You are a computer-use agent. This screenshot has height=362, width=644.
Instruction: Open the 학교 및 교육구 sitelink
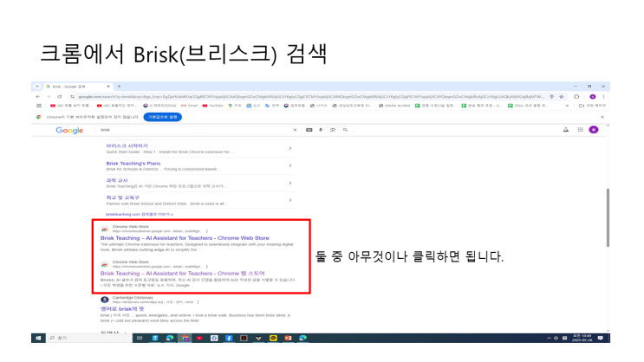click(x=123, y=197)
